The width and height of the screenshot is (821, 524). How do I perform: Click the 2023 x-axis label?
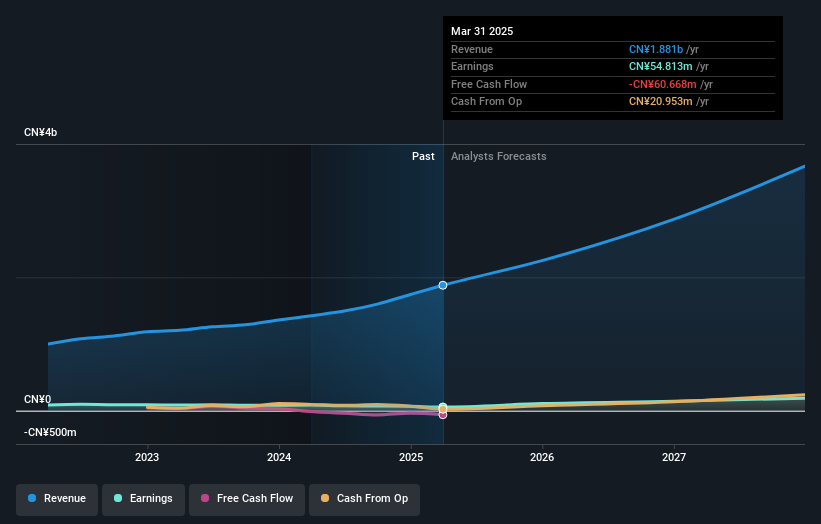pyautogui.click(x=147, y=457)
